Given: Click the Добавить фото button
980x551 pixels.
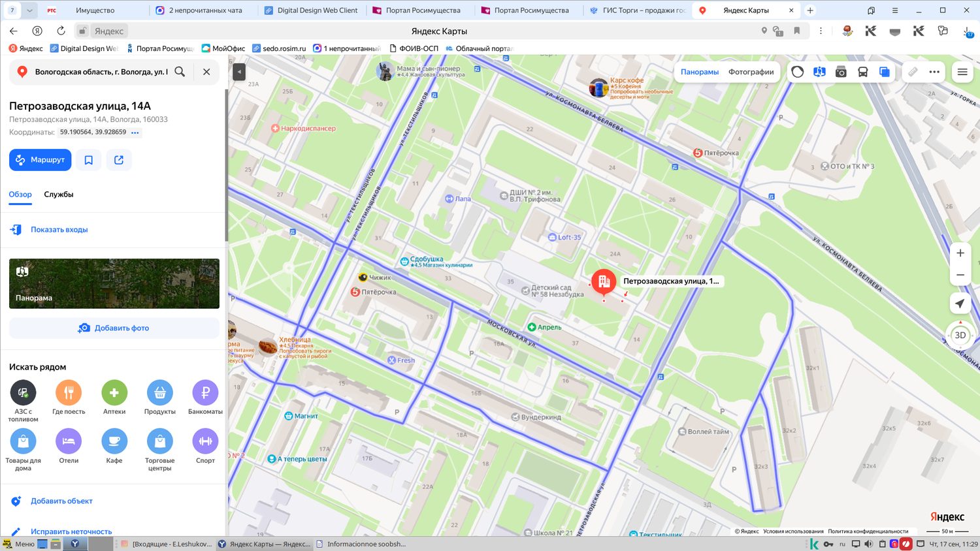Looking at the screenshot, I should [114, 328].
